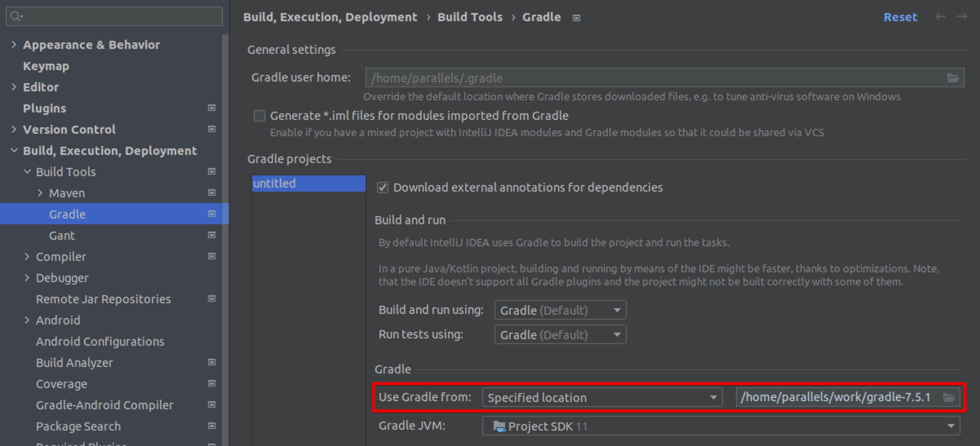Select Gant under Build Tools
Image resolution: width=980 pixels, height=446 pixels.
point(62,236)
